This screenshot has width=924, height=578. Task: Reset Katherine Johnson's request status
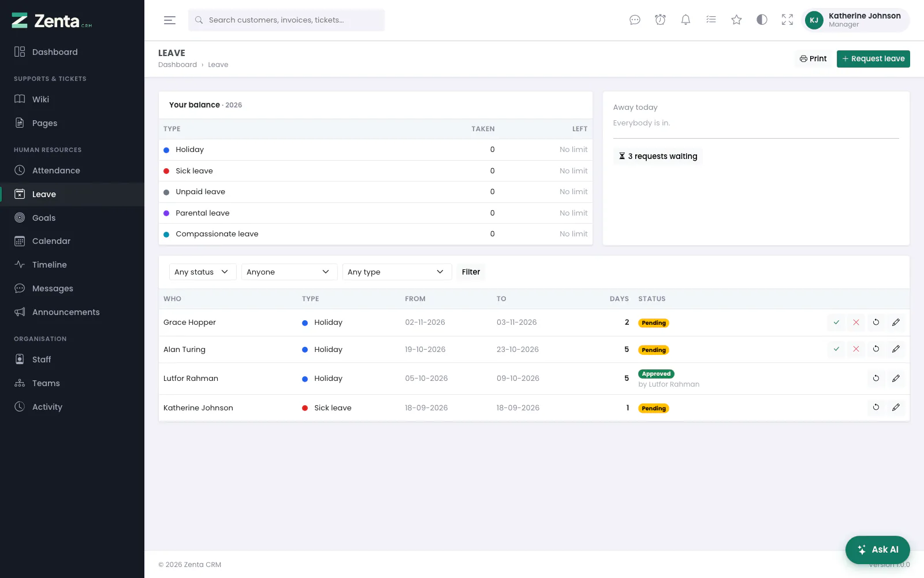pyautogui.click(x=876, y=407)
